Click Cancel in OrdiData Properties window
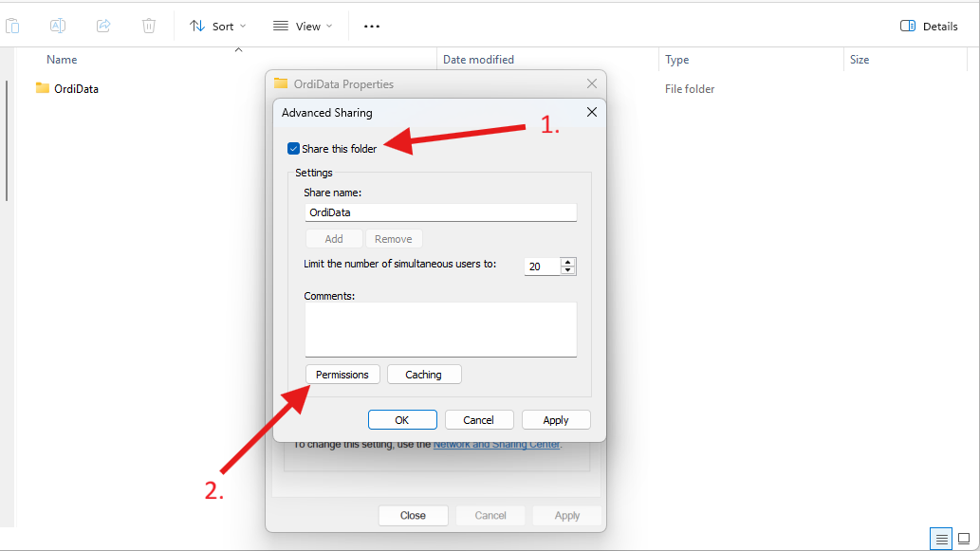This screenshot has width=980, height=551. pos(490,515)
